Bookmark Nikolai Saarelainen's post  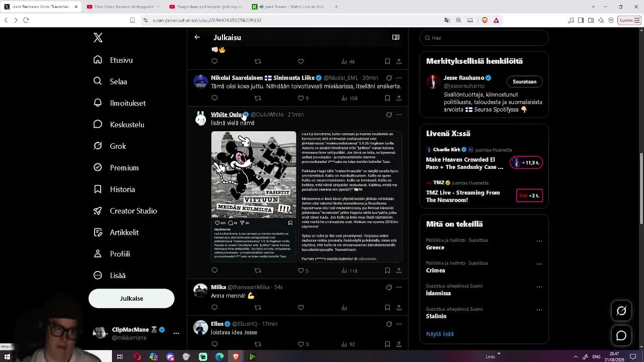pos(387,98)
